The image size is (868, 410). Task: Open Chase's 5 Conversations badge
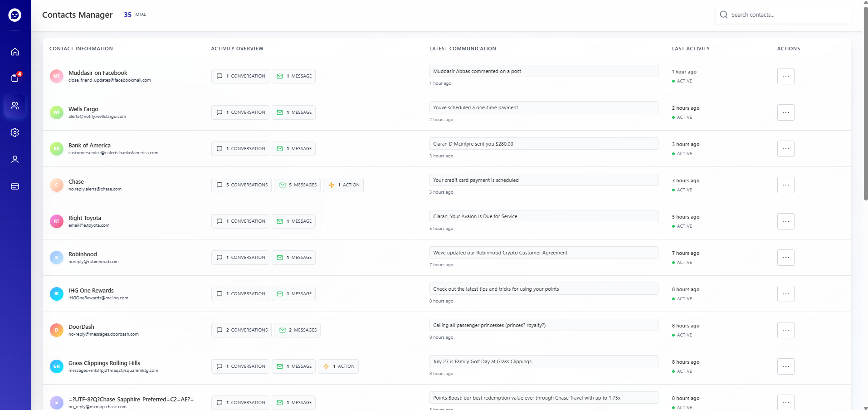tap(241, 185)
